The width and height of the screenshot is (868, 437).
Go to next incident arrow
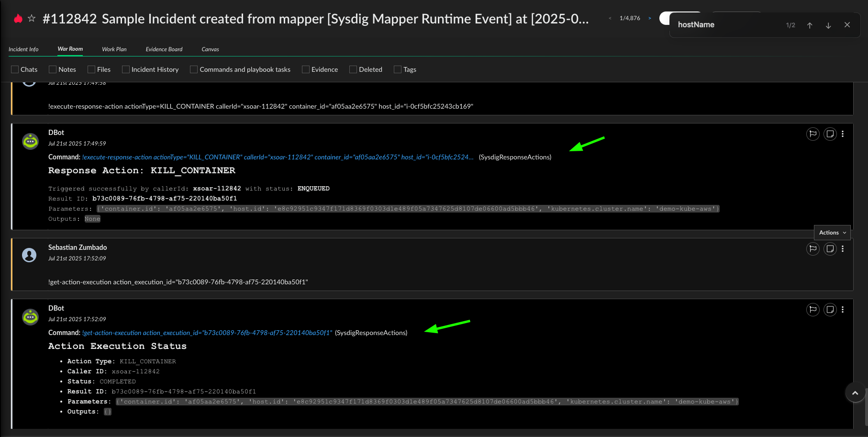tap(649, 18)
